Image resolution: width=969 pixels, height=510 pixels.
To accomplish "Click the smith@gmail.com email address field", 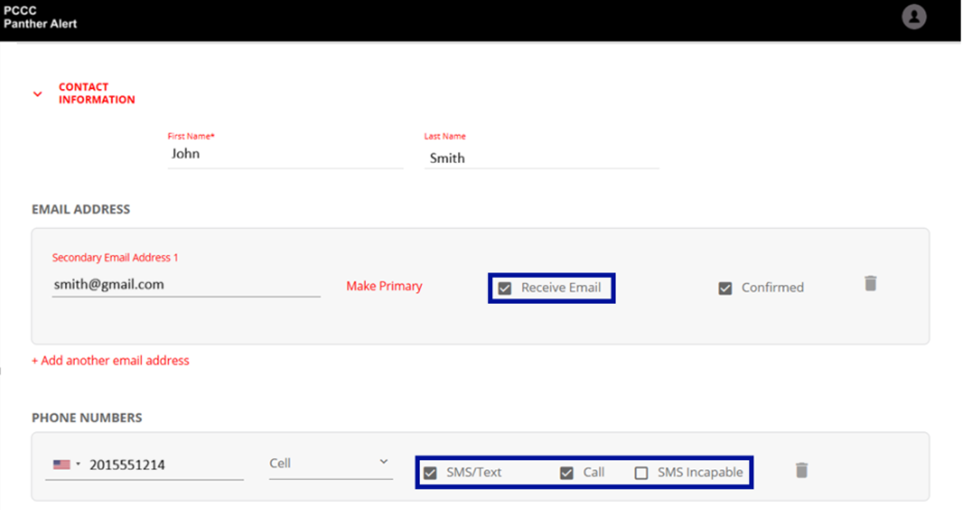I will pyautogui.click(x=186, y=285).
